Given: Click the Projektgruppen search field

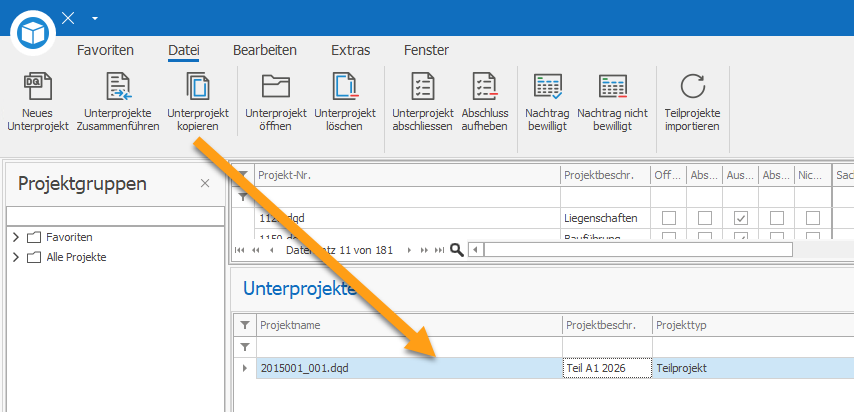Looking at the screenshot, I should click(x=115, y=216).
